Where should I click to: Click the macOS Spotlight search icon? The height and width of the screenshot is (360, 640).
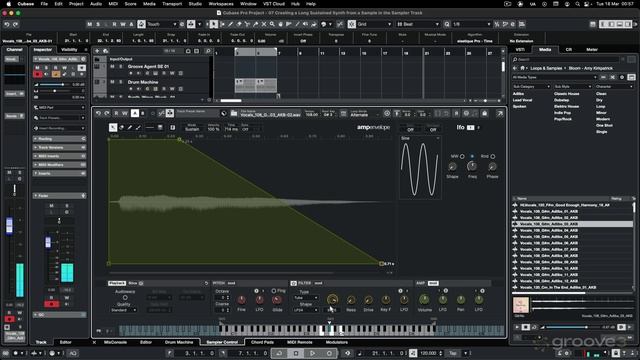[x=577, y=4]
